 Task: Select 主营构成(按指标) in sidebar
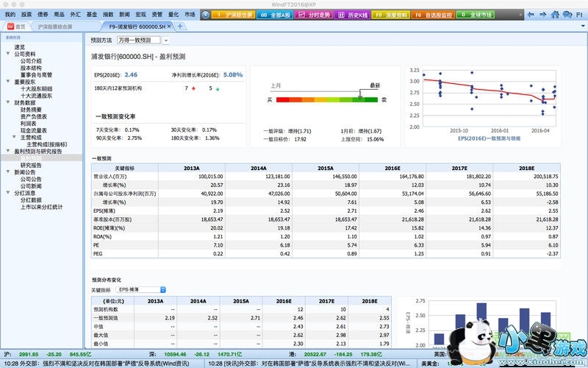click(46, 144)
